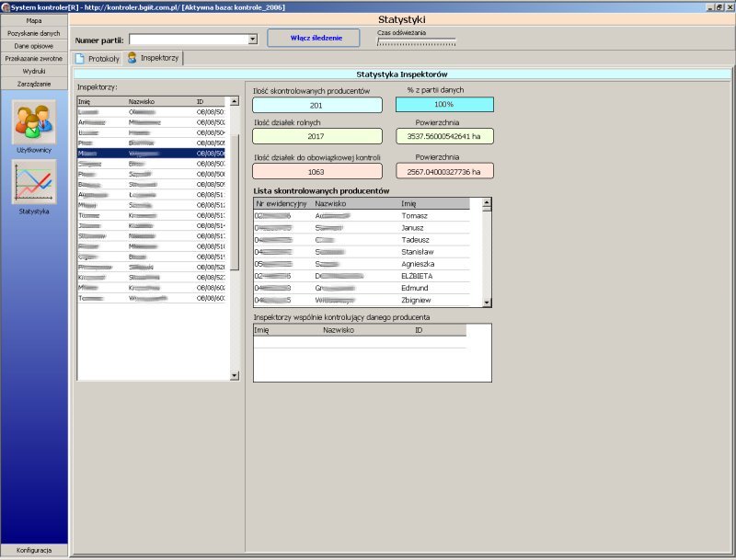This screenshot has width=736, height=560.
Task: Open Pozyskanie danych in the sidebar
Action: click(x=34, y=33)
